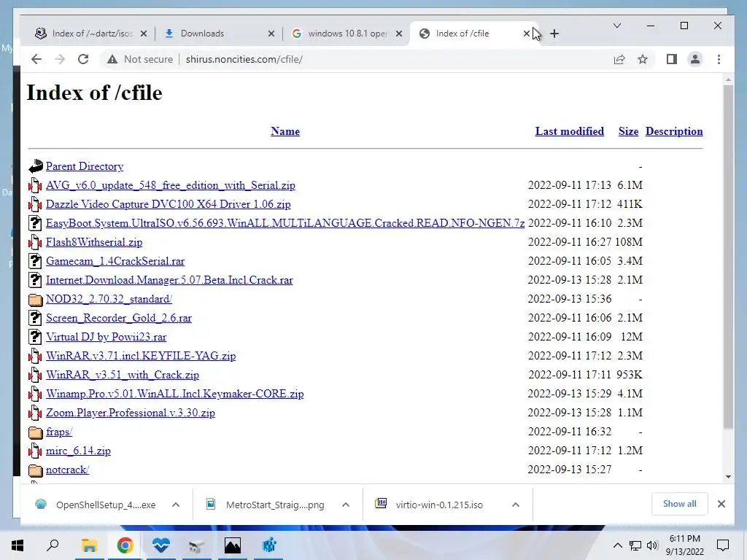Open the page share icon
Image resolution: width=747 pixels, height=560 pixels.
click(619, 60)
